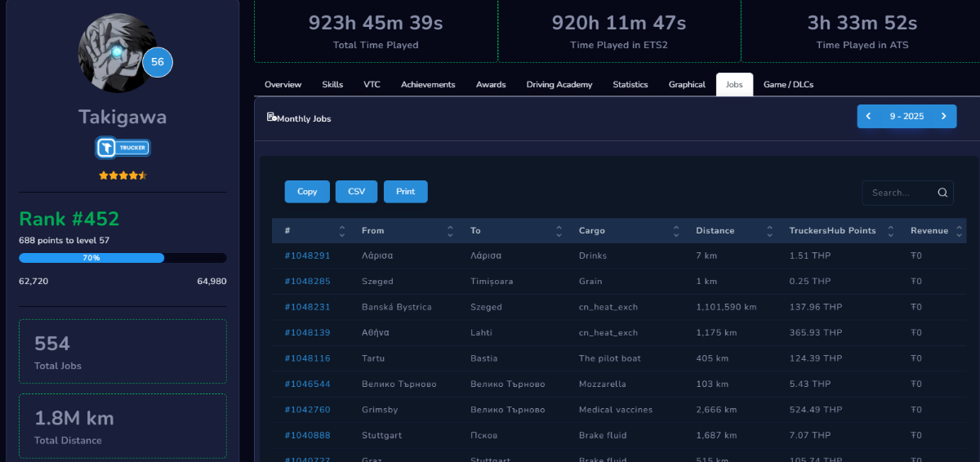
Task: Switch to the Statistics tab
Action: [630, 85]
